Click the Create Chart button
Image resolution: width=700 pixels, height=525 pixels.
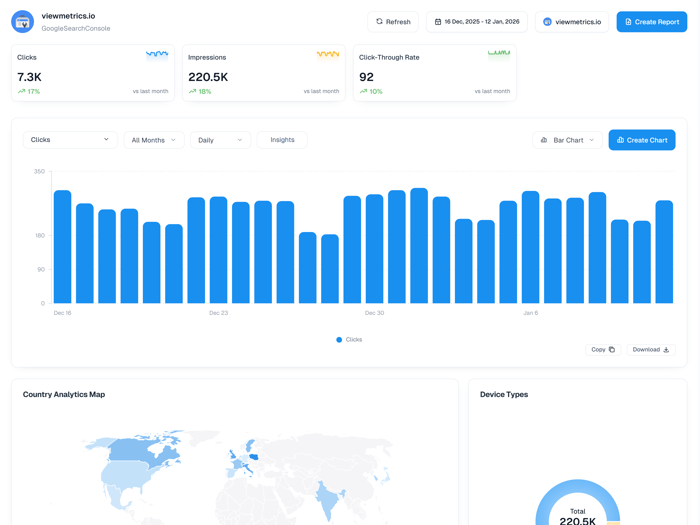point(642,140)
